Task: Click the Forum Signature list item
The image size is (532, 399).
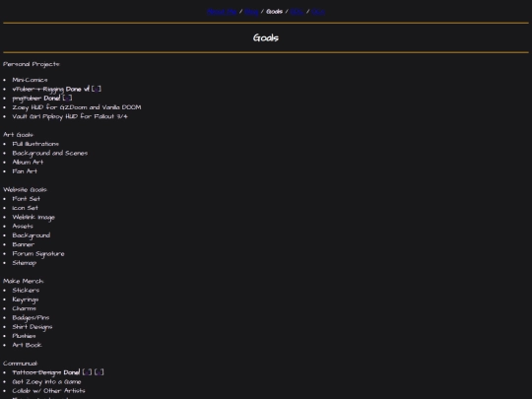Action: 38,254
